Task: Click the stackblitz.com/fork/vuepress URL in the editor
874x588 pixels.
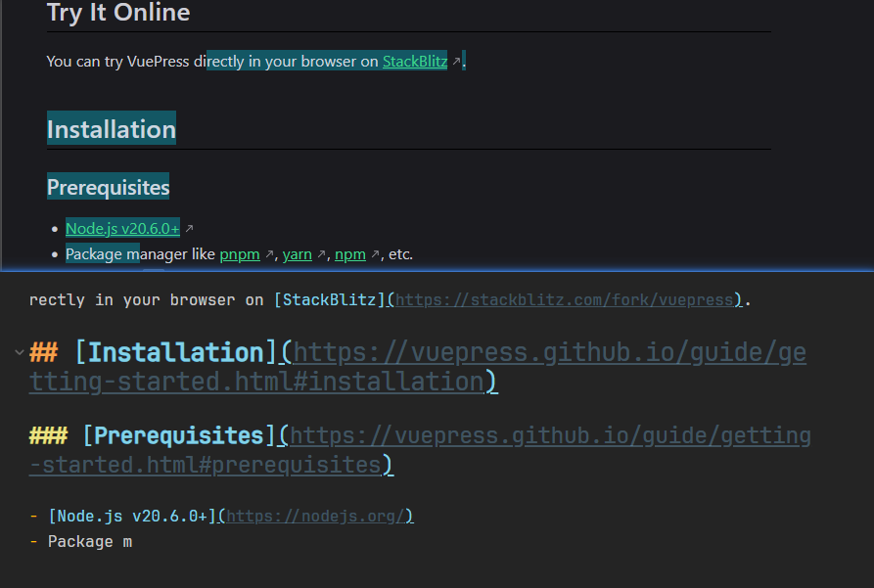Action: pos(565,299)
